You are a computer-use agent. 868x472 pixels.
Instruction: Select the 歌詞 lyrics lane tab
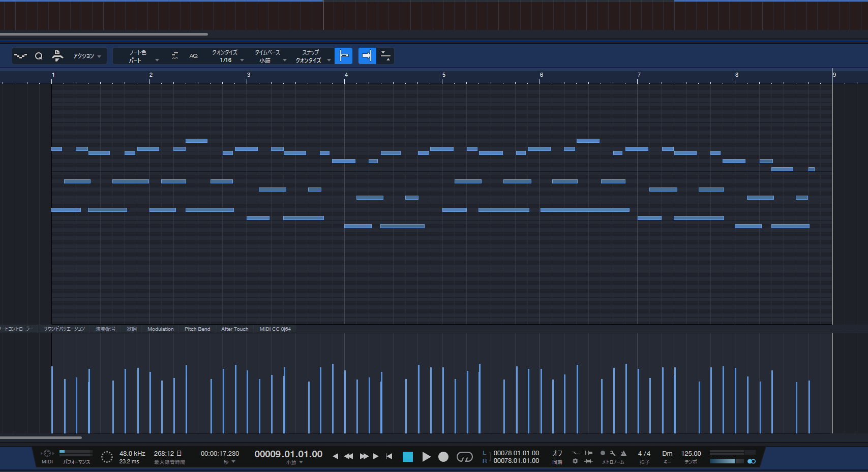132,329
